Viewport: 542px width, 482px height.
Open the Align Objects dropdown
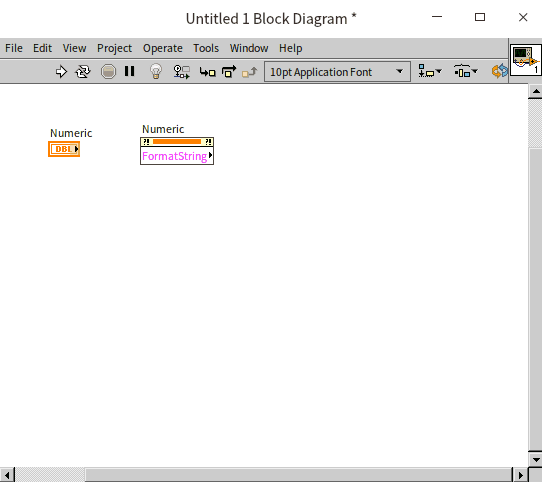pos(430,72)
